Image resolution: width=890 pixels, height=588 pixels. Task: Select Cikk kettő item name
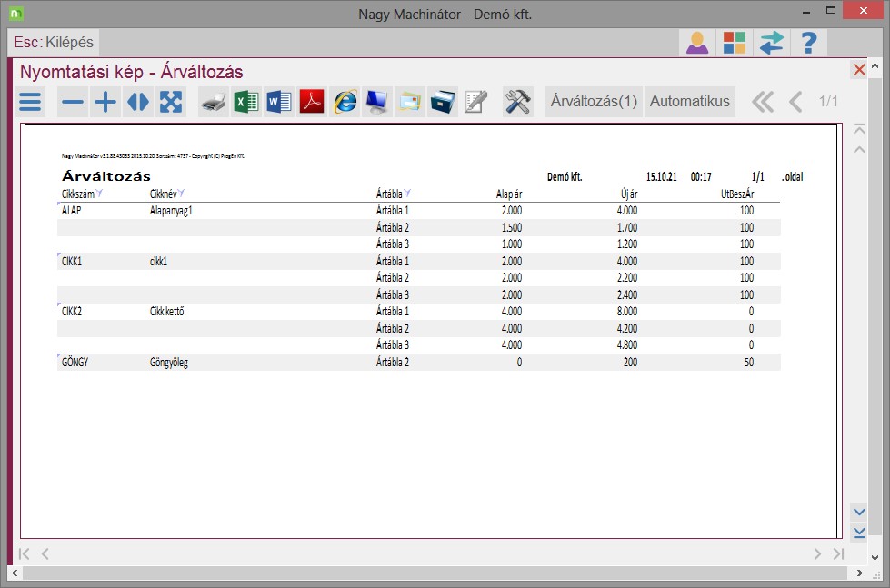pos(167,312)
